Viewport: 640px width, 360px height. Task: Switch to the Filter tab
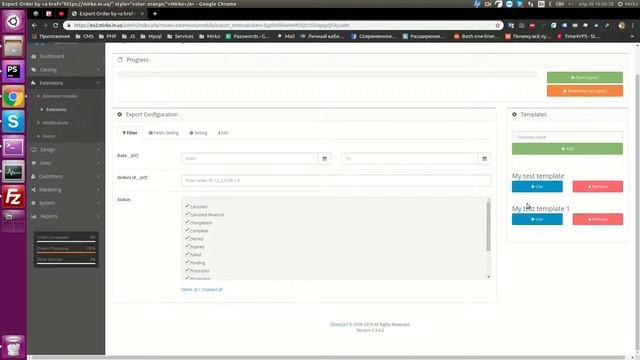pyautogui.click(x=130, y=133)
